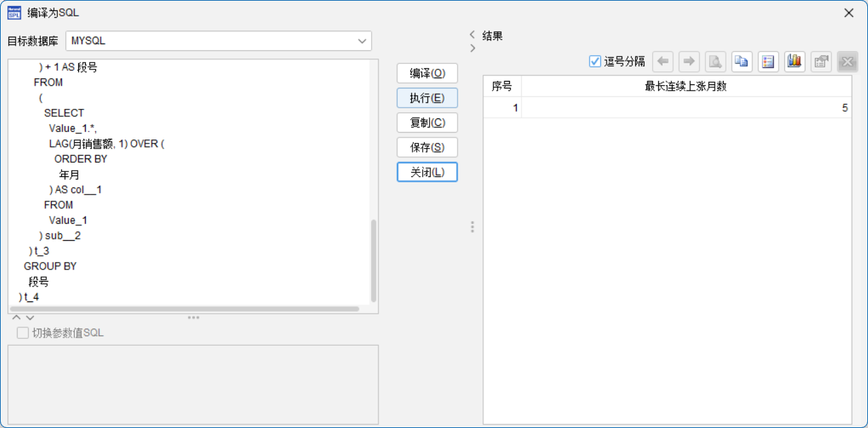Click the SQL pane horizontal scrollbar
This screenshot has height=428, width=868.
coord(184,309)
